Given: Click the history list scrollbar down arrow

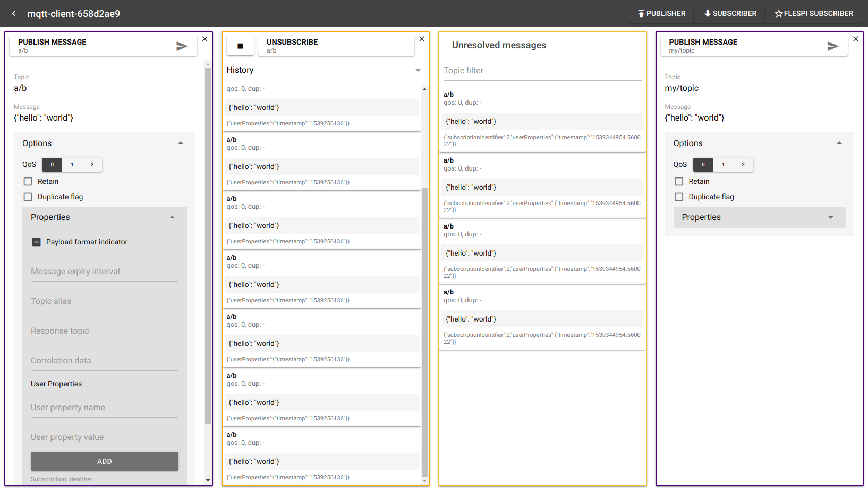Looking at the screenshot, I should coord(424,481).
